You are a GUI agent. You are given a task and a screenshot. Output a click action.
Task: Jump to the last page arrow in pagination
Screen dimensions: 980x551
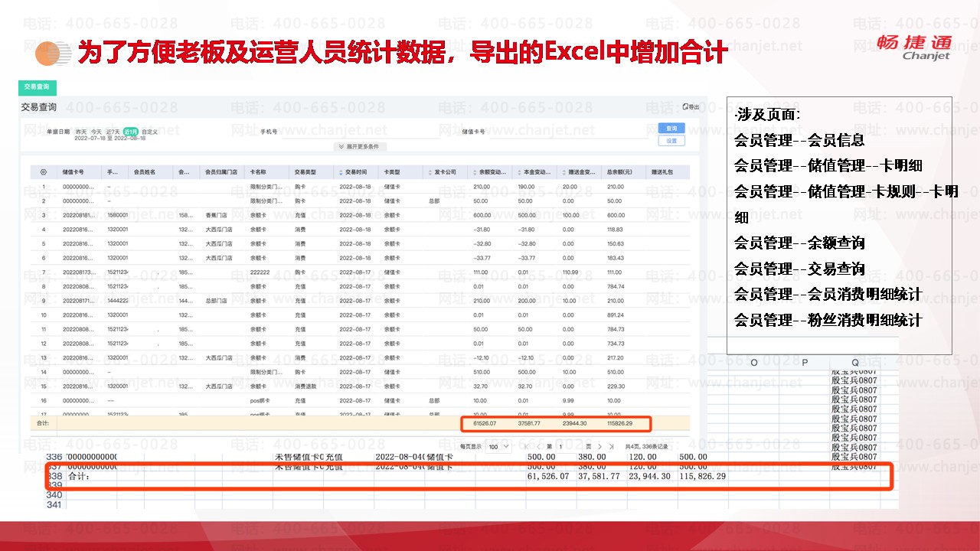coord(611,446)
